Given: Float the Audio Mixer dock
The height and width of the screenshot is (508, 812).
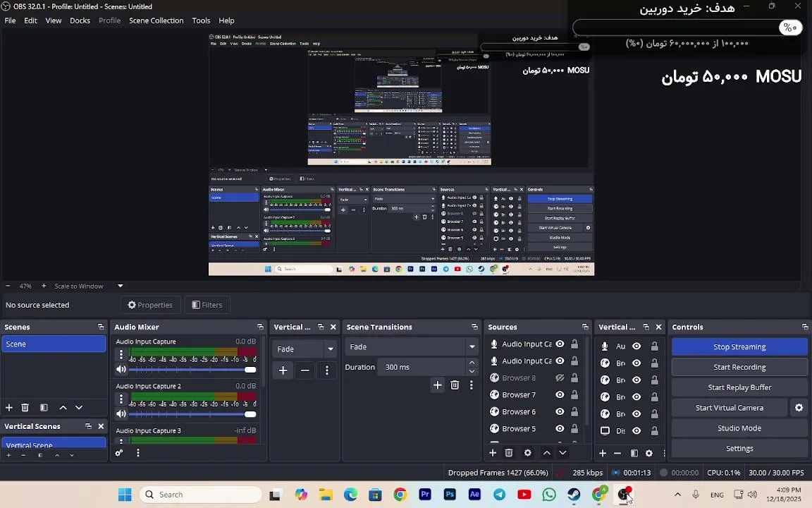Looking at the screenshot, I should [x=260, y=327].
